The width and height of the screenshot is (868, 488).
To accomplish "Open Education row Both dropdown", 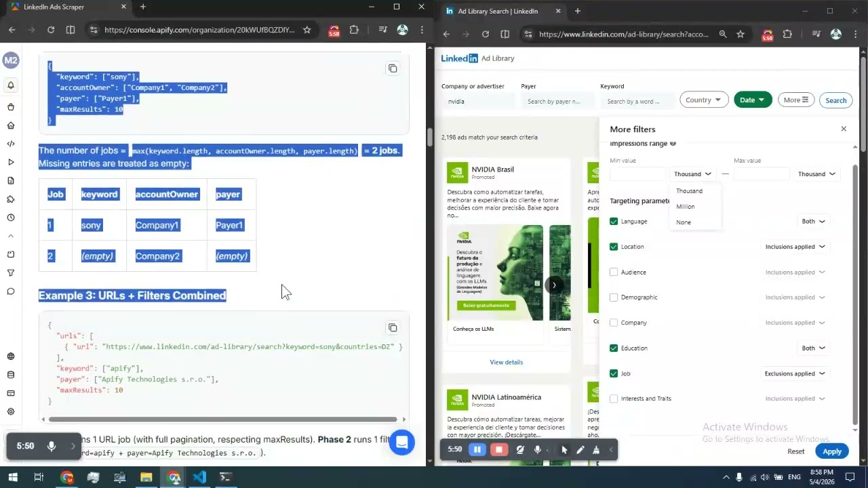I will click(813, 348).
